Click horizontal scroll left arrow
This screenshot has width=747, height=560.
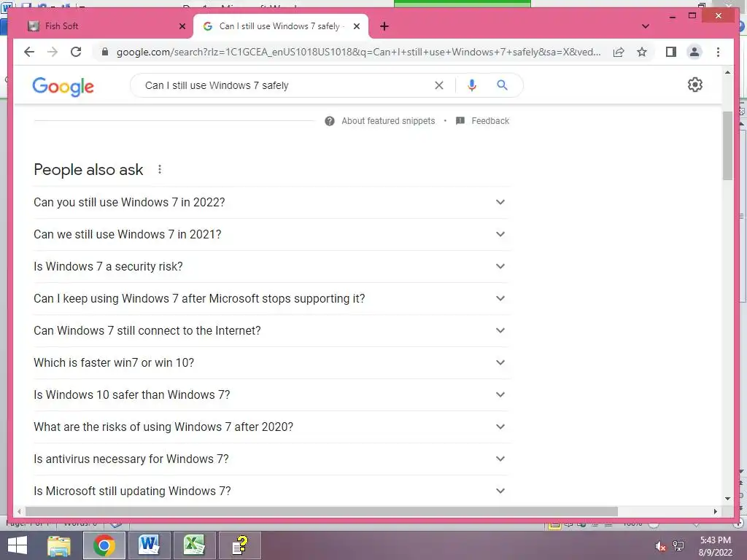[18, 511]
